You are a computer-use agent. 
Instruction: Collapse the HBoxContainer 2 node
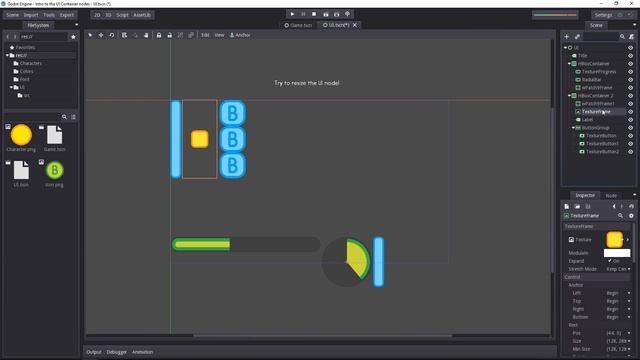569,96
